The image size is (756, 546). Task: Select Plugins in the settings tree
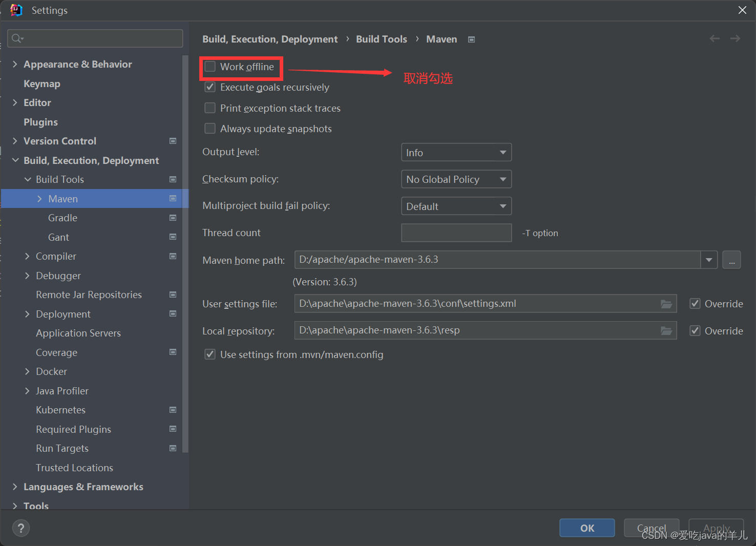coord(40,122)
